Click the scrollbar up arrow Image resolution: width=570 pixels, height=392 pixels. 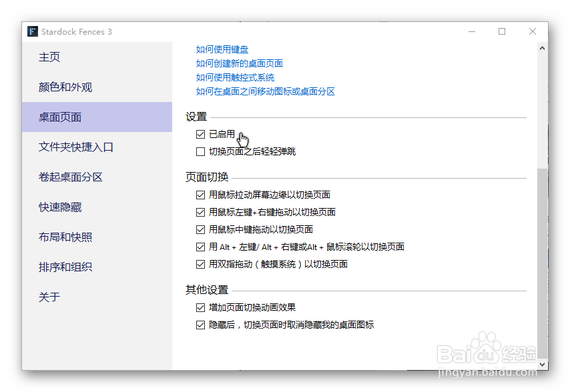click(x=542, y=48)
